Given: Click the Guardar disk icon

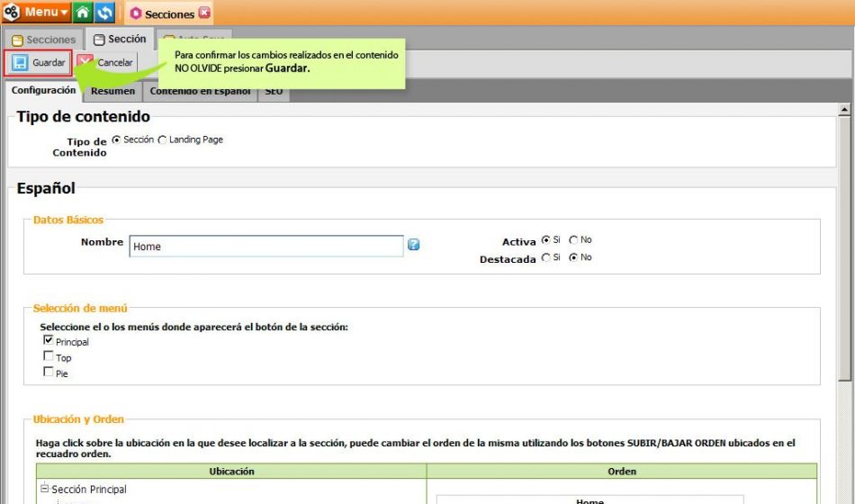Looking at the screenshot, I should [20, 63].
